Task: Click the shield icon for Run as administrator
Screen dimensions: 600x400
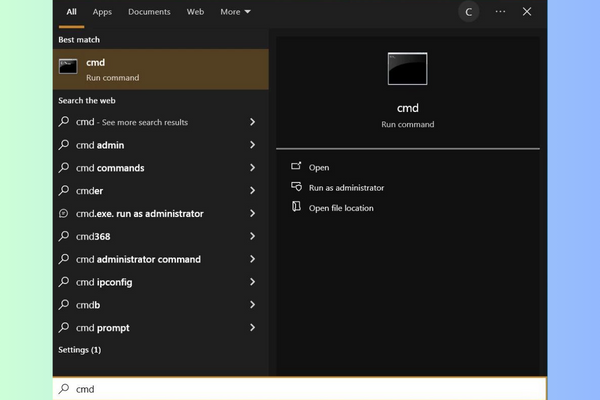Action: point(296,187)
